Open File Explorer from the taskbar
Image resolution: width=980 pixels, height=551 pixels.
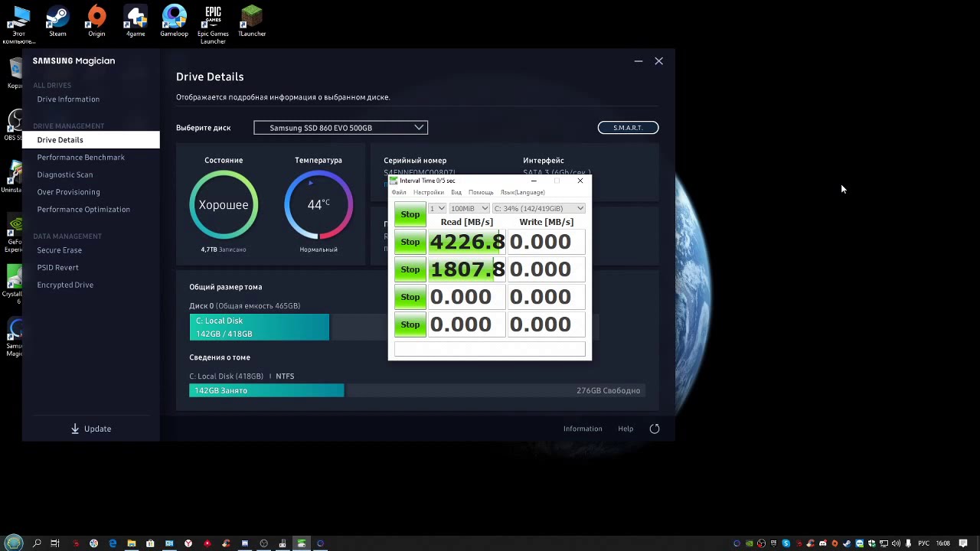coord(132,543)
